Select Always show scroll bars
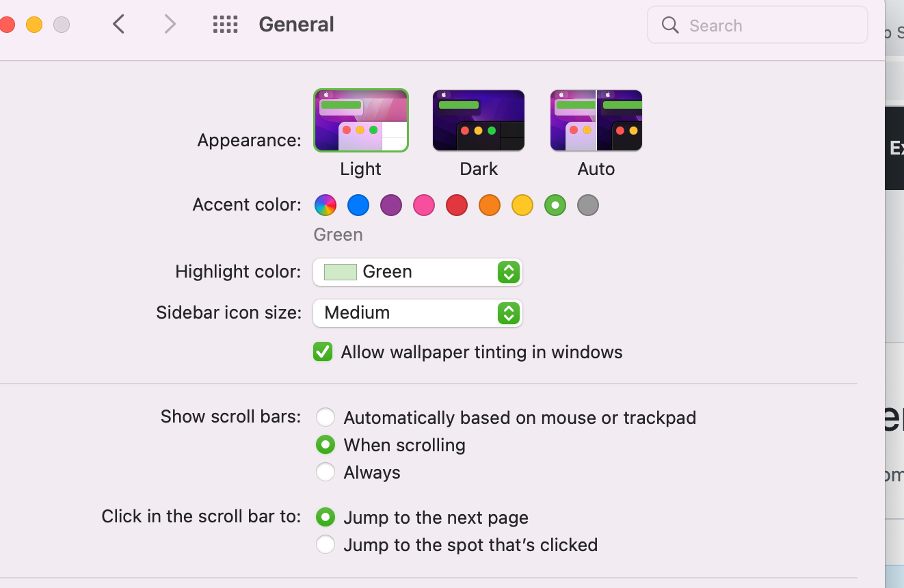The image size is (904, 588). (325, 472)
